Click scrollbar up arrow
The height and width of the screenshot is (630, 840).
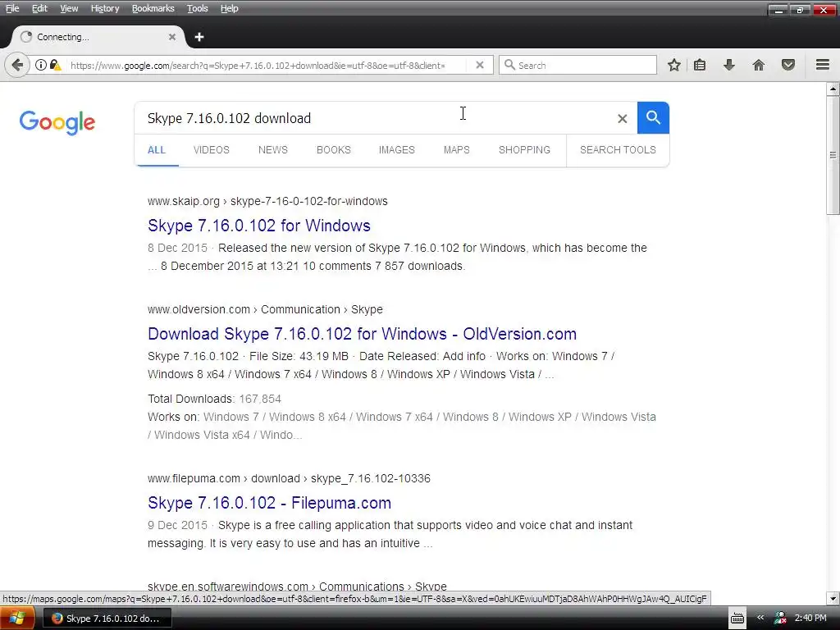[833, 89]
